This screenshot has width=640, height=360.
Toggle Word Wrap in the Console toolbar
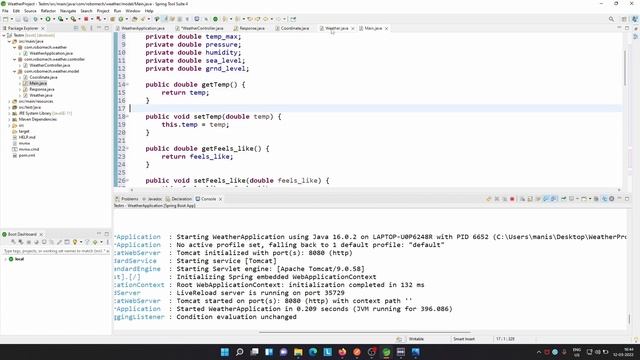538,199
